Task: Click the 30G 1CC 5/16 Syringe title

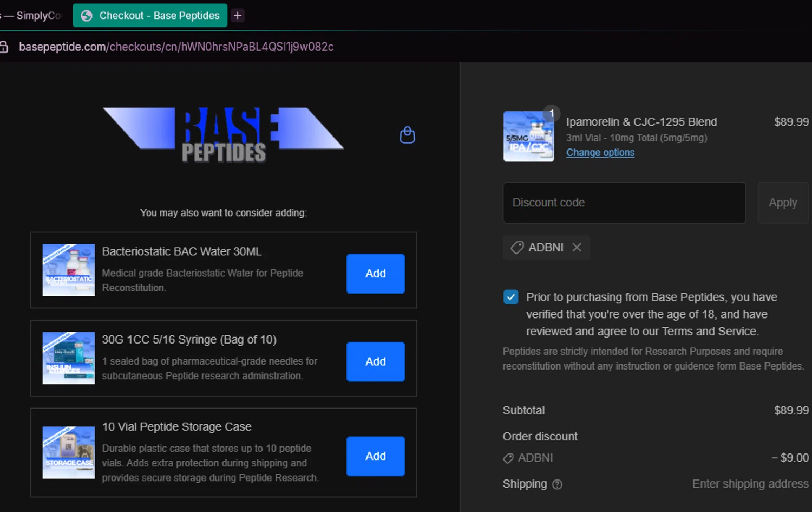Action: click(189, 340)
